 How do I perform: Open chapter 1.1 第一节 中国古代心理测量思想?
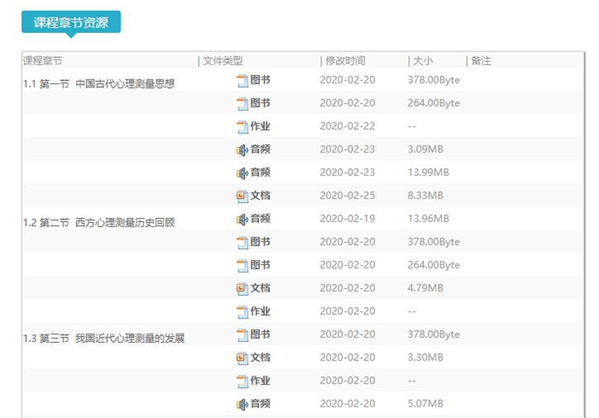coord(99,84)
